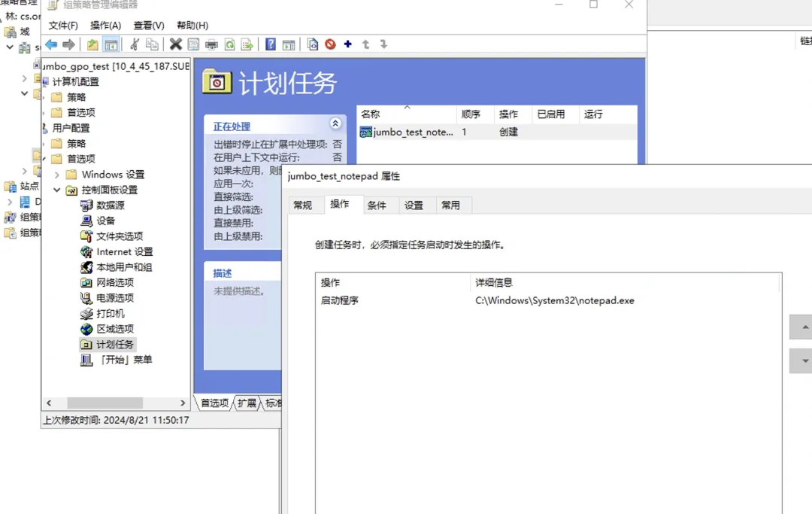Click the export list toolbar icon
The width and height of the screenshot is (812, 514).
pyautogui.click(x=247, y=44)
